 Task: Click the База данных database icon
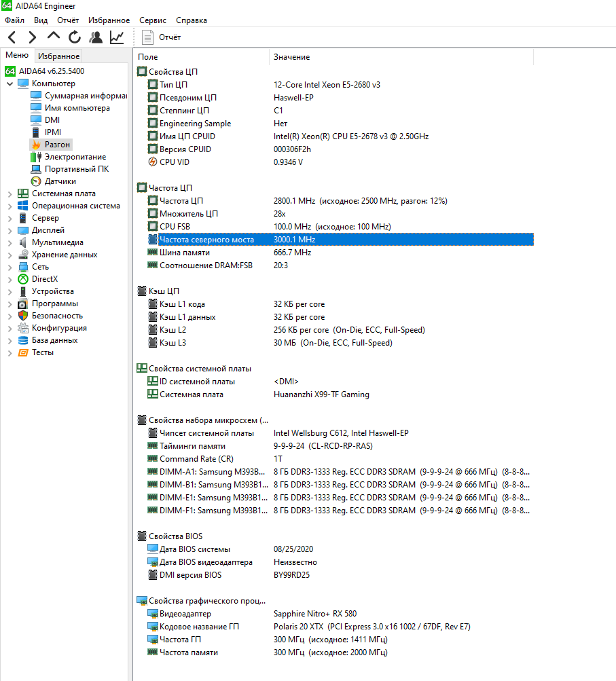click(x=23, y=340)
